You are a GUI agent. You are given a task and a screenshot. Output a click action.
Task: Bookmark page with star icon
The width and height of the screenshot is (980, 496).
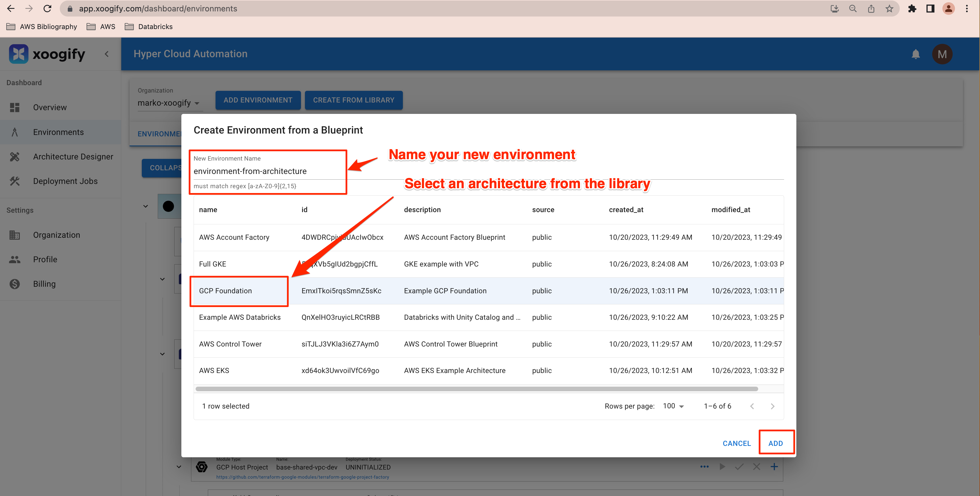pos(889,8)
